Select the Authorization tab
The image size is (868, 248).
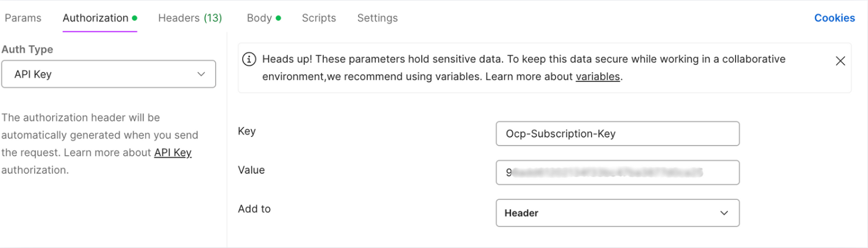click(95, 18)
